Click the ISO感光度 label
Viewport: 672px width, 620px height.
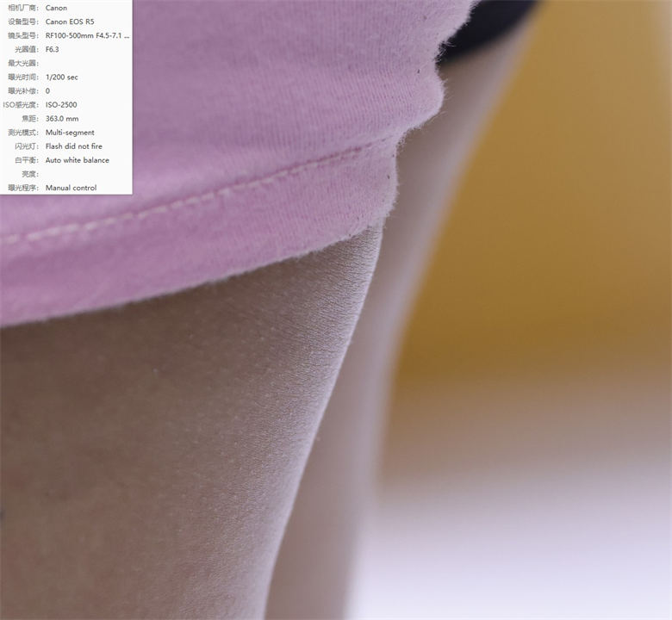[22, 104]
